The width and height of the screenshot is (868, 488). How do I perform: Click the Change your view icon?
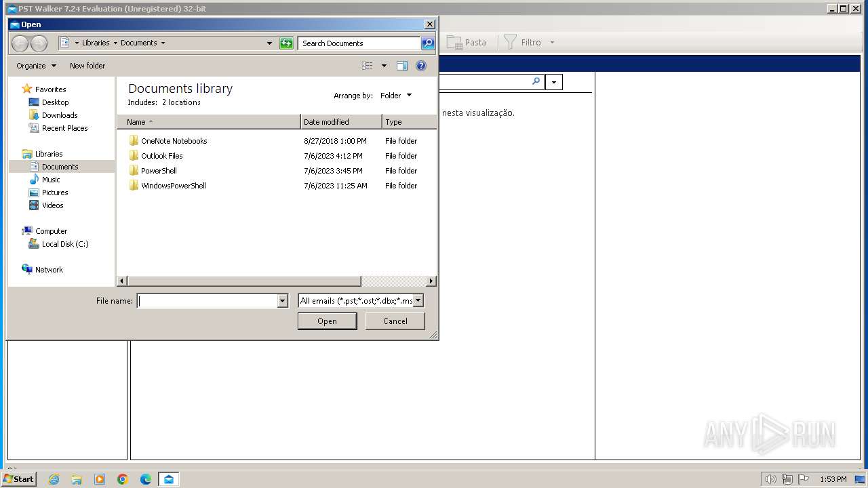tap(368, 66)
